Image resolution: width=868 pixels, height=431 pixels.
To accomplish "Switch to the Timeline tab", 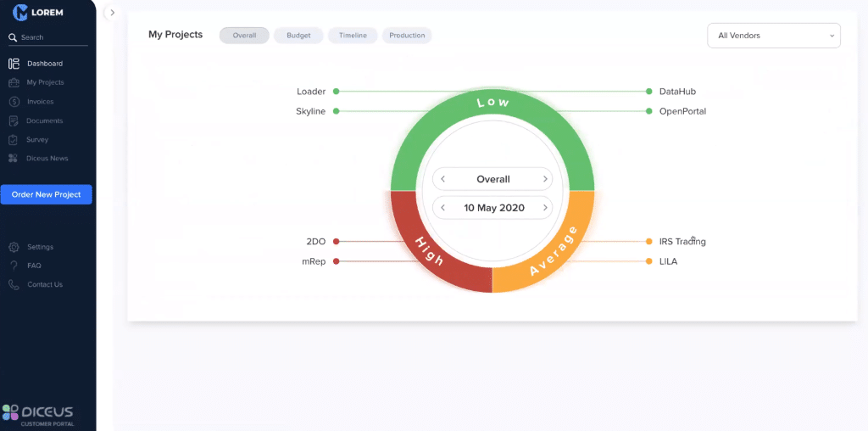I will pos(353,36).
